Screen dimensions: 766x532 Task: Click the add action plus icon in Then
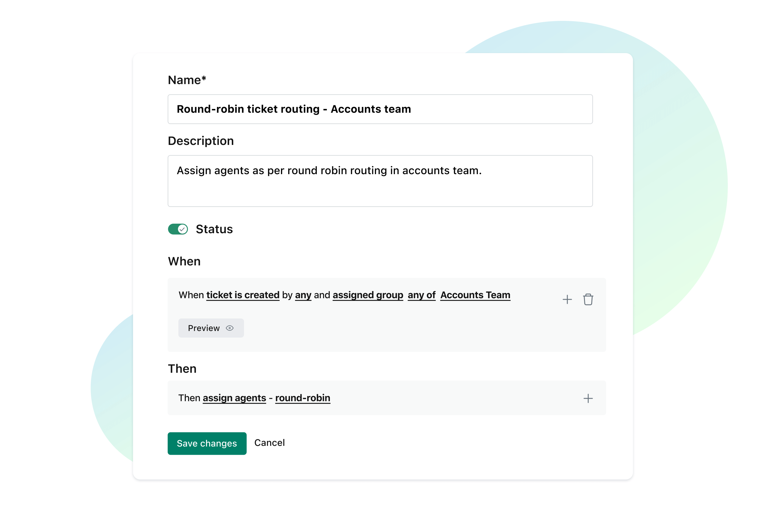pyautogui.click(x=588, y=398)
